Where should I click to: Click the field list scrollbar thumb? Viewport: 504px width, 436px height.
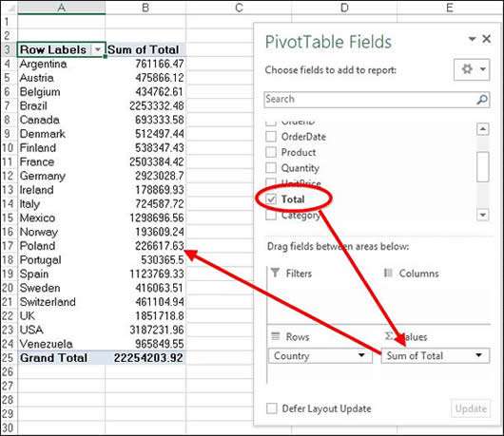click(x=482, y=167)
